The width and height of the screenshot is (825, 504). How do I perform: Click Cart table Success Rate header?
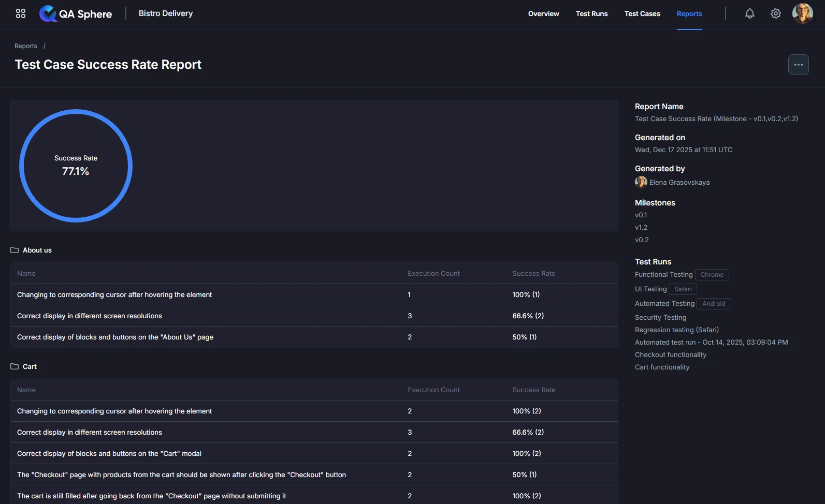[x=533, y=390]
